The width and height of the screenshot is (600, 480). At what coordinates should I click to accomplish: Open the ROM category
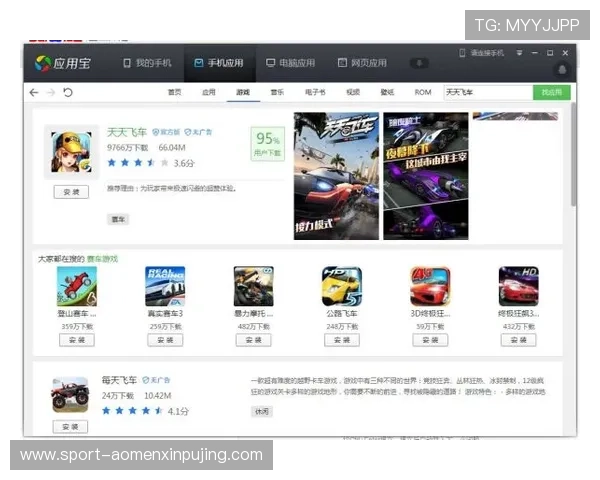coord(423,92)
